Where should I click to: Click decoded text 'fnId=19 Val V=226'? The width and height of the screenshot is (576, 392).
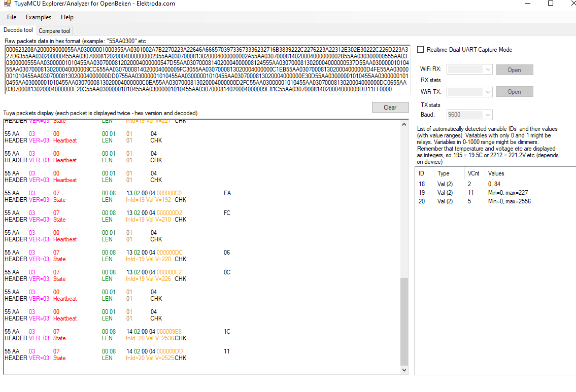pos(148,279)
